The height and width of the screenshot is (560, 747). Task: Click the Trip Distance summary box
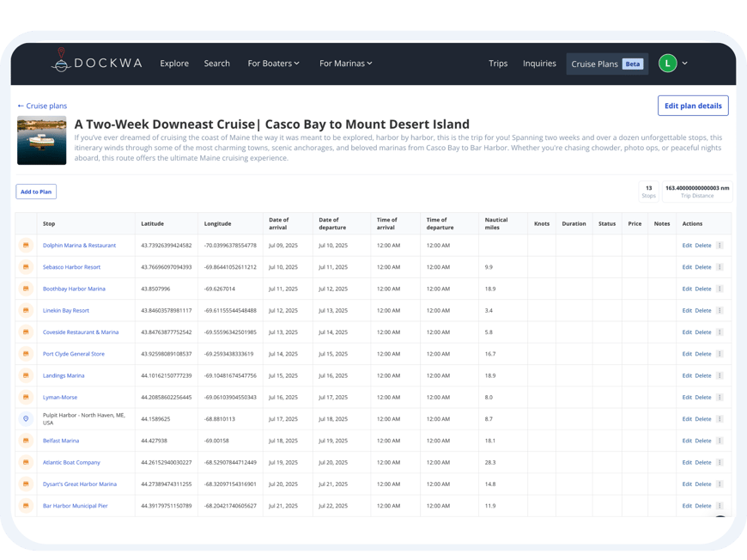(x=697, y=192)
